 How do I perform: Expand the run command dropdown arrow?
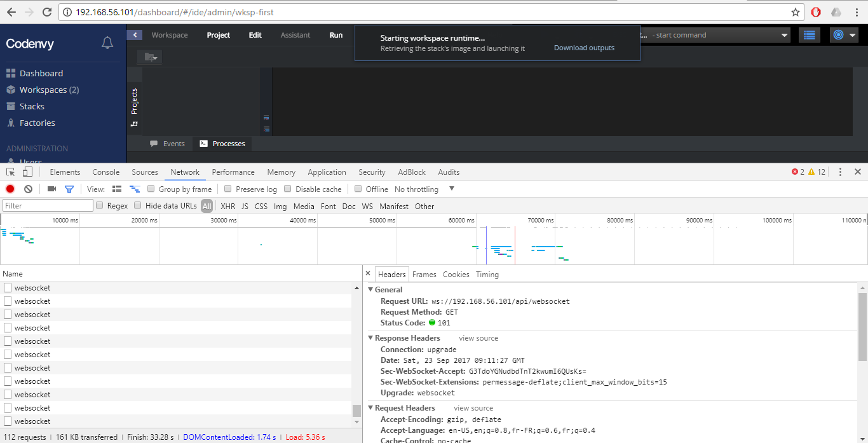784,35
